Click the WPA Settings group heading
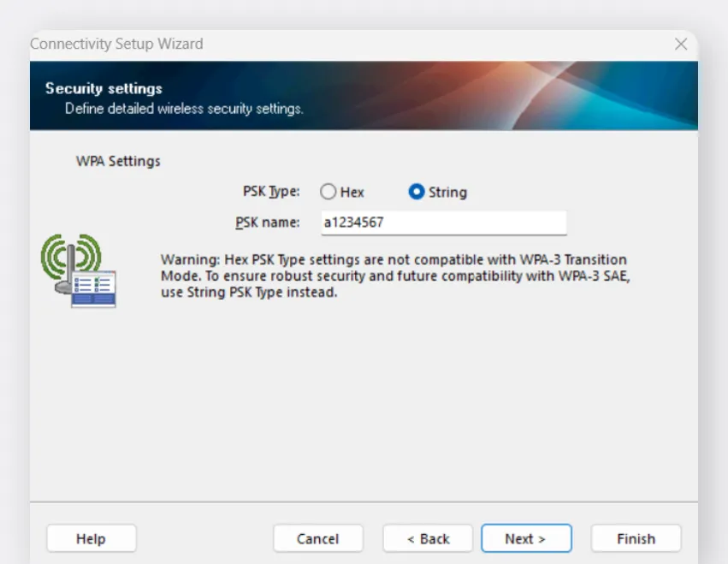Image resolution: width=728 pixels, height=564 pixels. (x=118, y=161)
